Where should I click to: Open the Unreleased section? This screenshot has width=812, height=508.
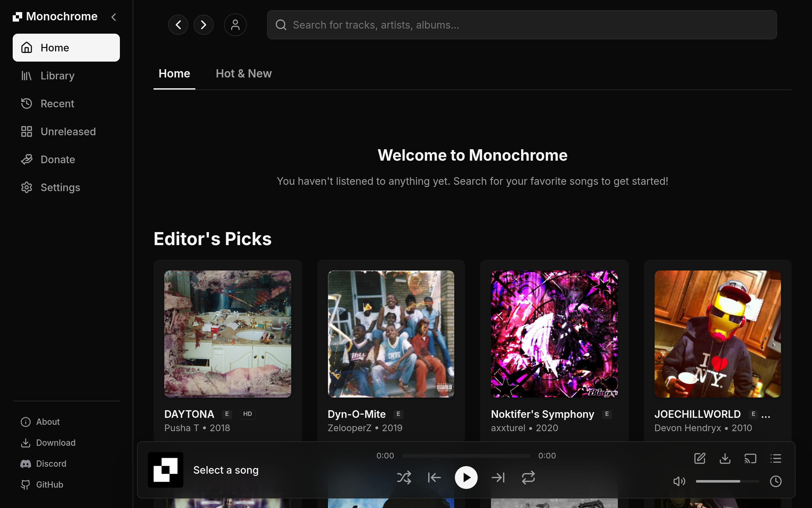[x=66, y=131]
